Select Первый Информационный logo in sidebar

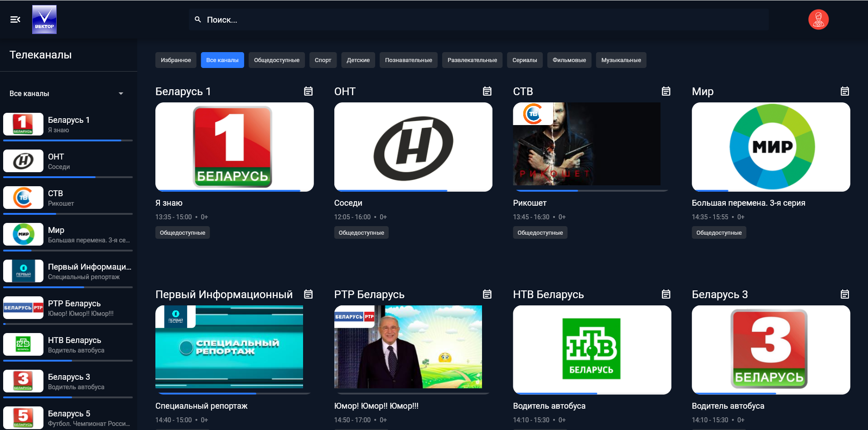coord(23,271)
